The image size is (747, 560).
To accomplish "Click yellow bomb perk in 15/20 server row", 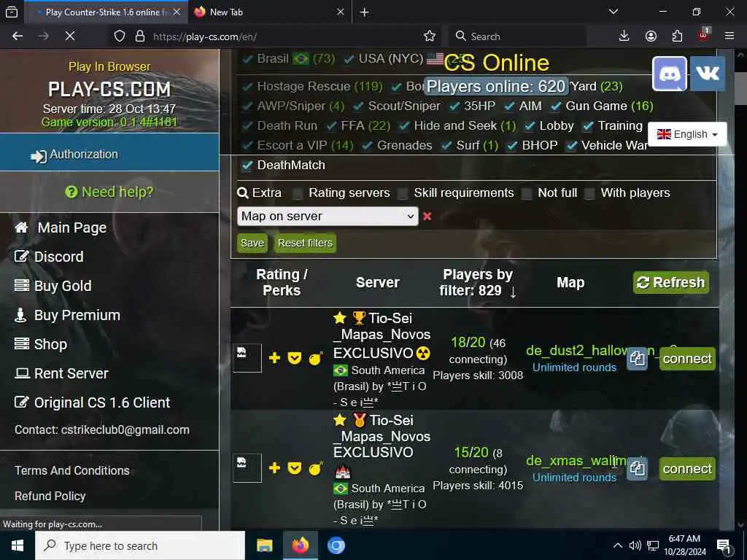I will pyautogui.click(x=315, y=469).
